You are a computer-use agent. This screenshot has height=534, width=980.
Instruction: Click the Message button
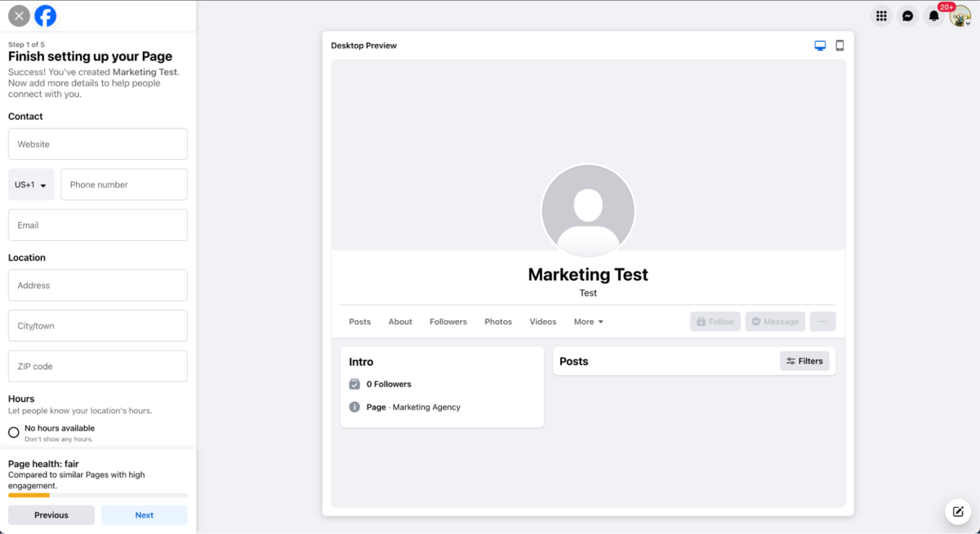coord(775,322)
